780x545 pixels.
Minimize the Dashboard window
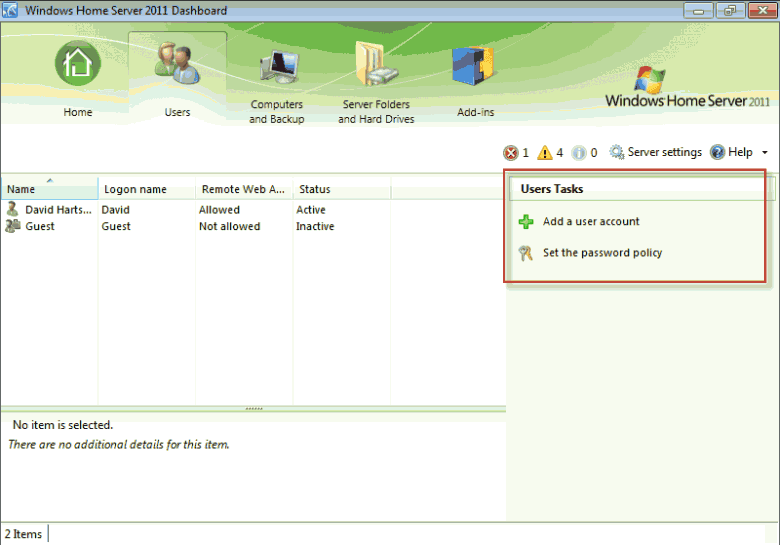pyautogui.click(x=698, y=10)
